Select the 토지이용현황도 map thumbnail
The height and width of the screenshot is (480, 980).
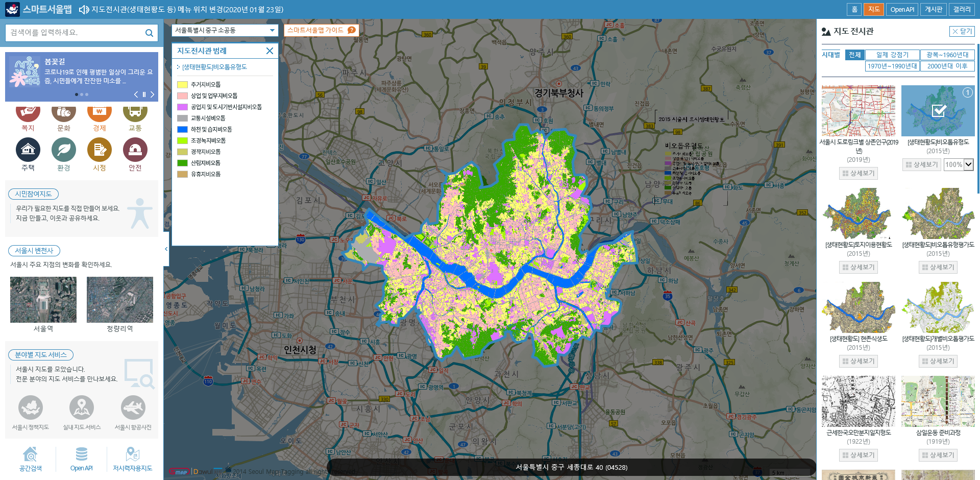pos(859,213)
